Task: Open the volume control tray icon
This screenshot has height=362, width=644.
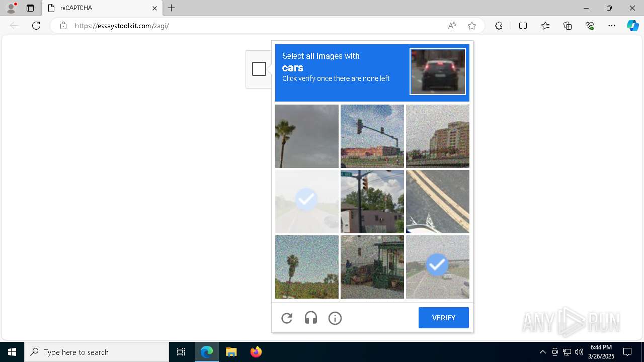Action: pos(579,352)
